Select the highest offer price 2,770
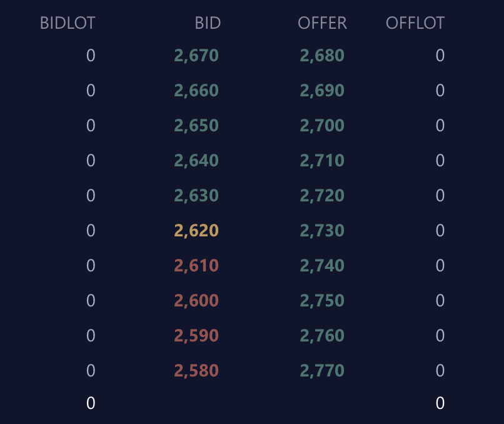504x424 pixels. tap(322, 370)
